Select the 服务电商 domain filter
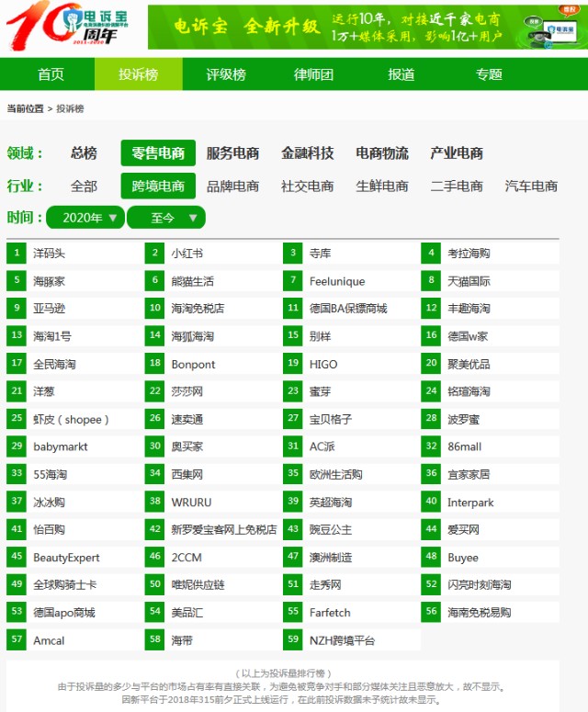The height and width of the screenshot is (712, 588). (x=233, y=153)
